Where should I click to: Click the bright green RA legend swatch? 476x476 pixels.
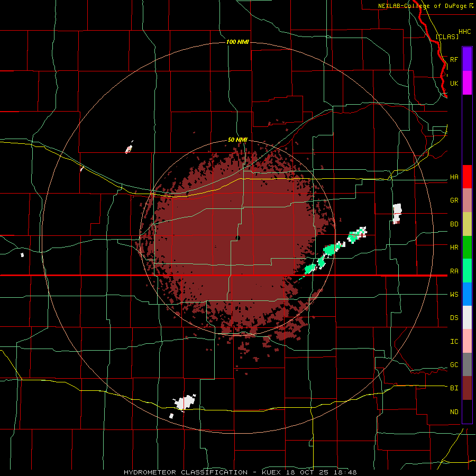(467, 271)
